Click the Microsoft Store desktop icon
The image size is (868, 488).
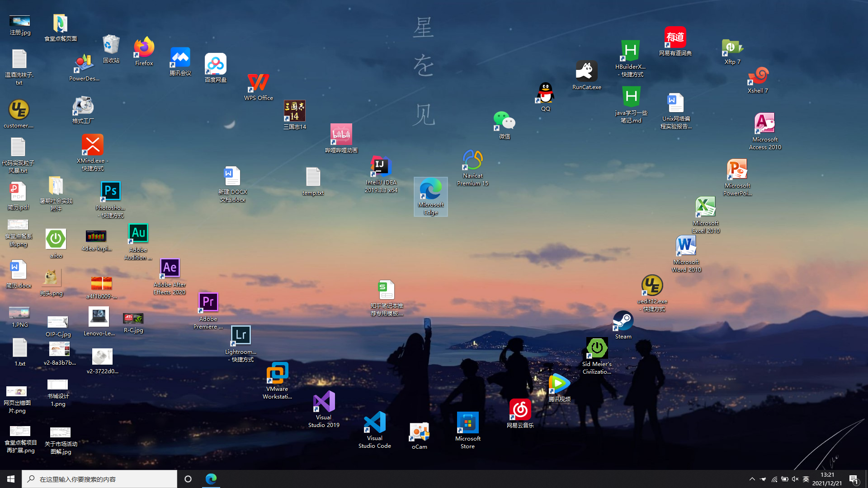(x=468, y=431)
